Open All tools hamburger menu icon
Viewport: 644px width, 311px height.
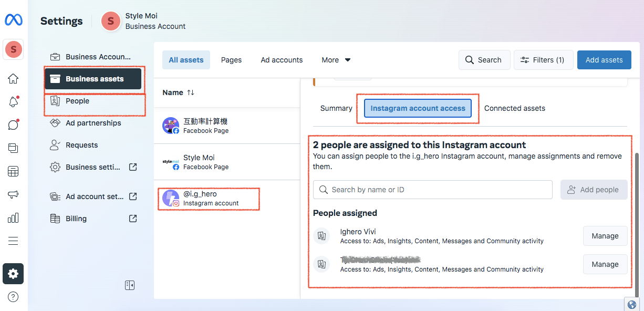tap(13, 241)
